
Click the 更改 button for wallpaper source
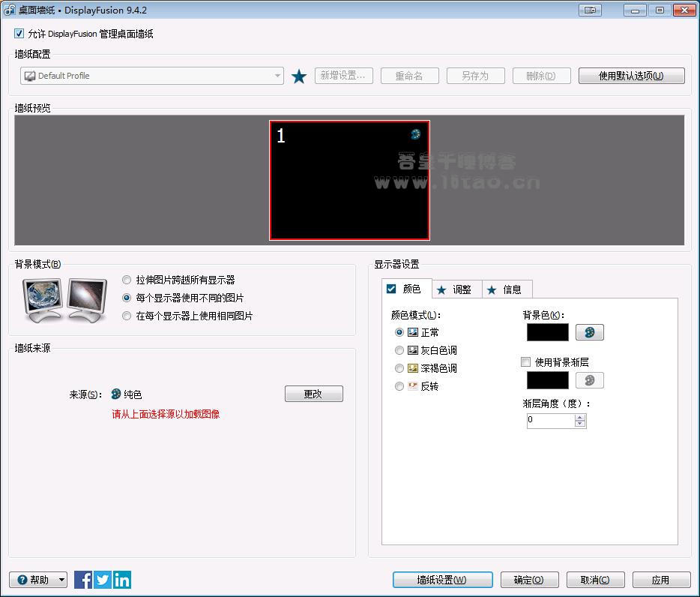point(313,394)
